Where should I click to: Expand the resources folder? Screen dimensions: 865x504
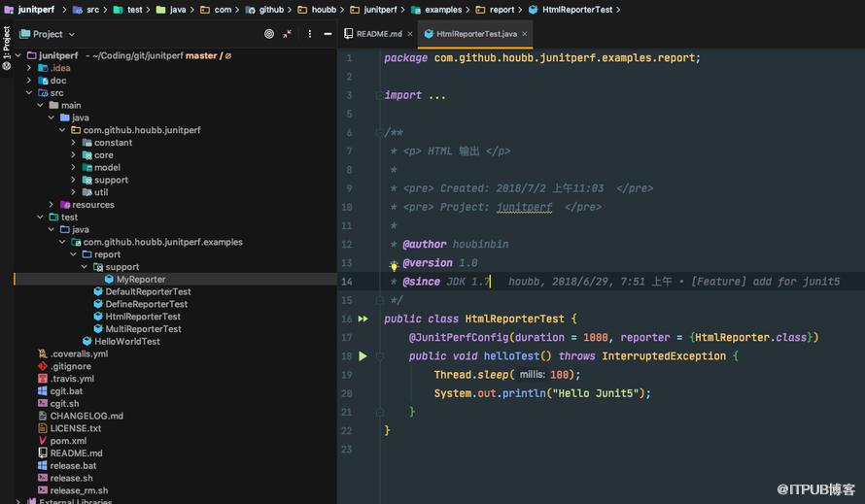[52, 205]
